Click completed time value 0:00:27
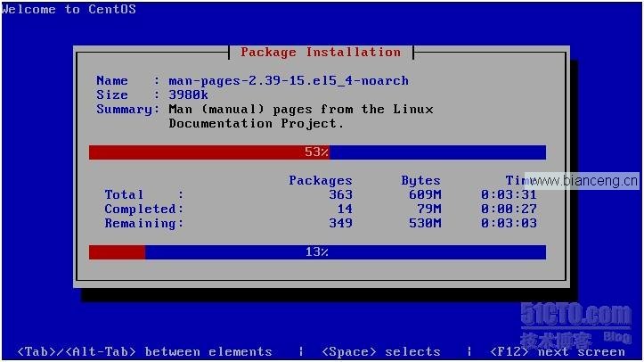This screenshot has height=362, width=644. point(509,209)
